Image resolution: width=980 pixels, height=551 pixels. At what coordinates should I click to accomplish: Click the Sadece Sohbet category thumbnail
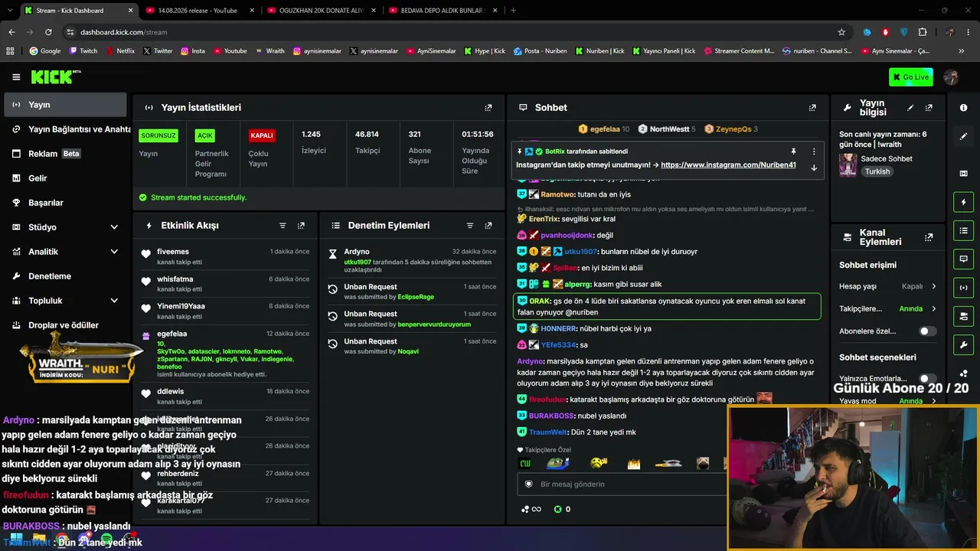[848, 165]
